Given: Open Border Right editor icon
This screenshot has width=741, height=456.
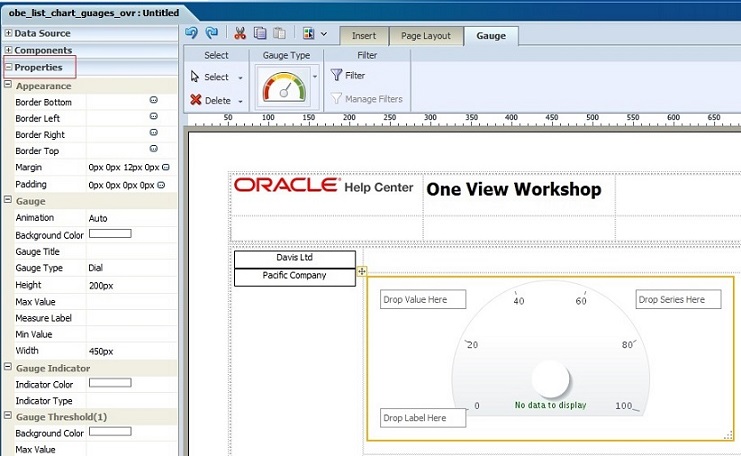Looking at the screenshot, I should 154,133.
